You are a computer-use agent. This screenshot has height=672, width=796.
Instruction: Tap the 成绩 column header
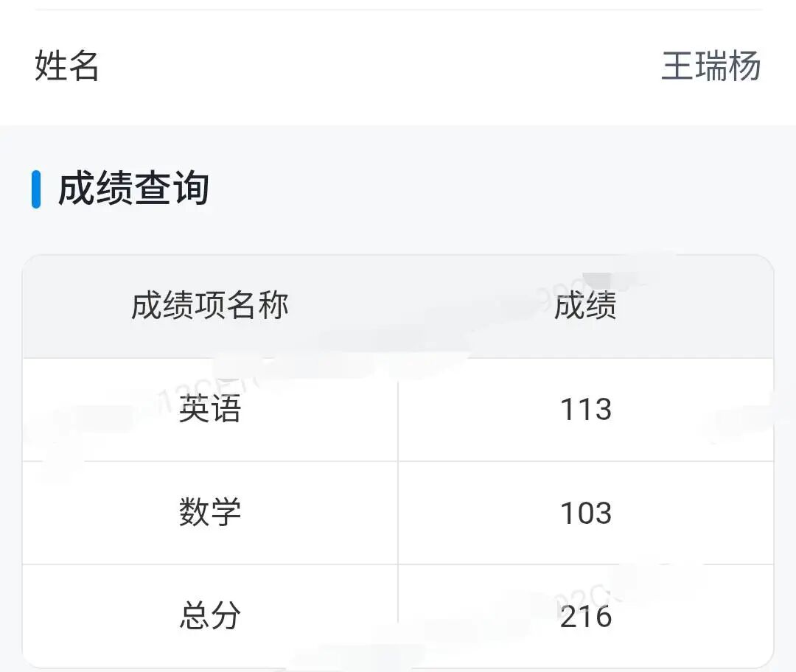click(x=585, y=307)
